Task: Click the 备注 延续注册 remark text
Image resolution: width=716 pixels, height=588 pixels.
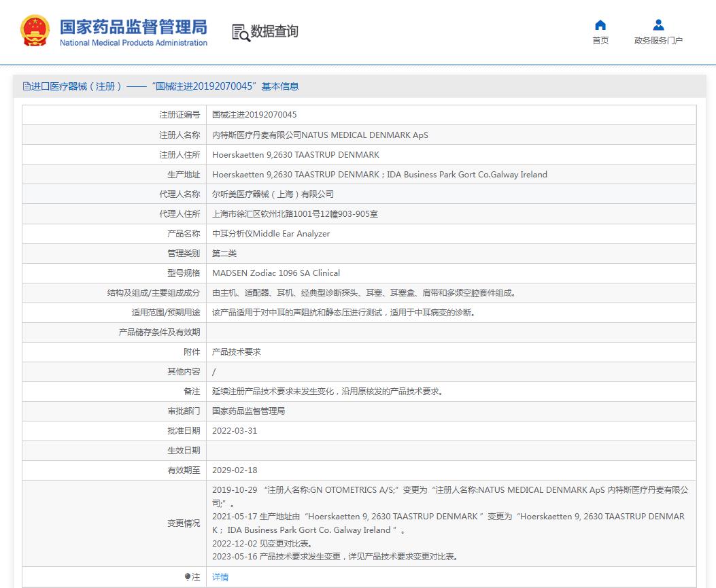Action: coord(328,392)
